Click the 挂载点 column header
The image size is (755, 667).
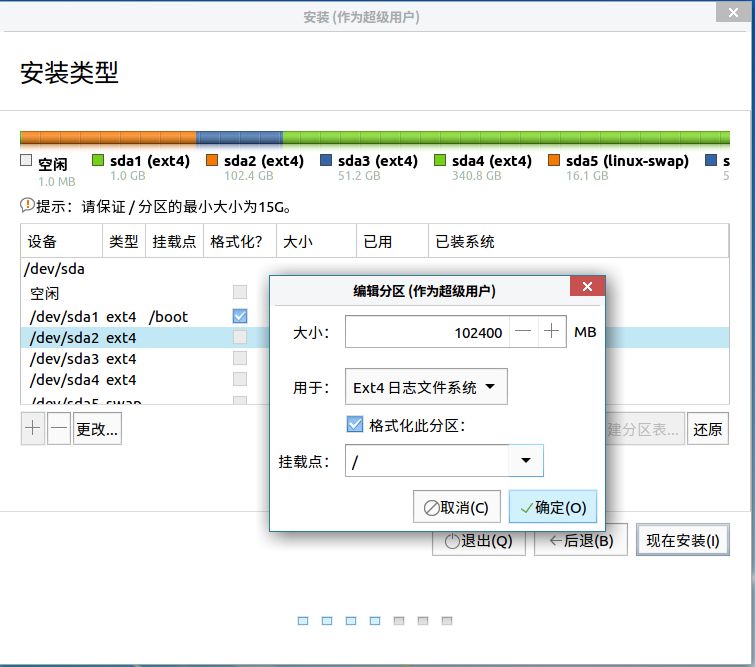coord(174,241)
